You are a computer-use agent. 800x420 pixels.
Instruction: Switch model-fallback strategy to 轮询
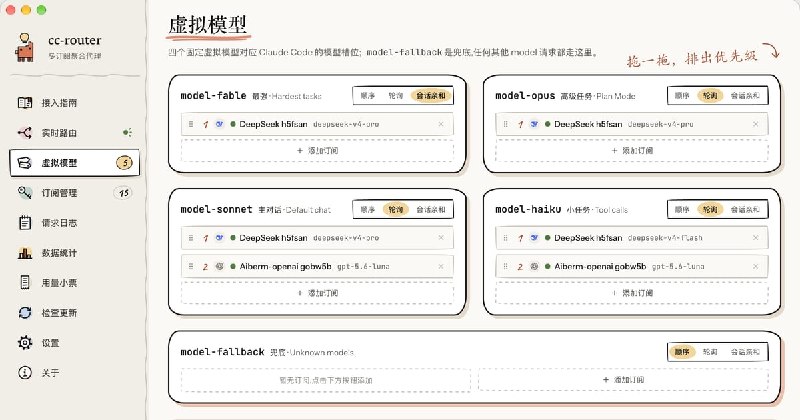tap(710, 352)
